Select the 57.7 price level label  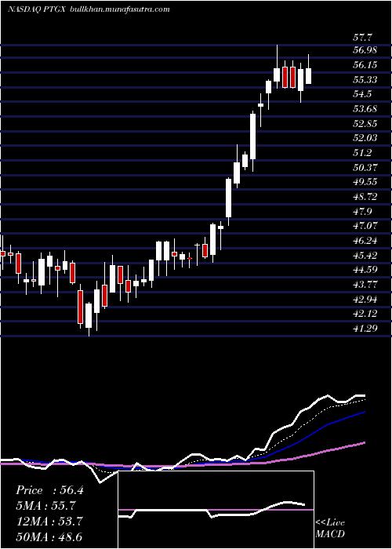(365, 38)
